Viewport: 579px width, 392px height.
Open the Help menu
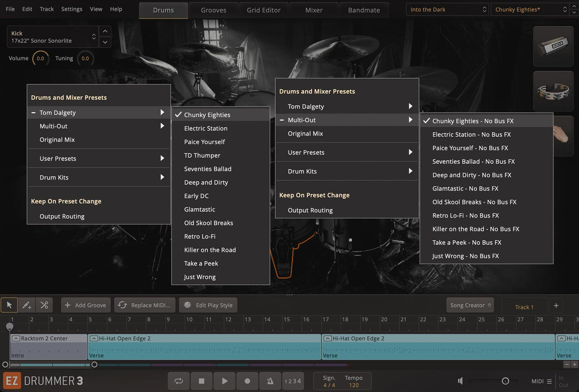point(116,9)
